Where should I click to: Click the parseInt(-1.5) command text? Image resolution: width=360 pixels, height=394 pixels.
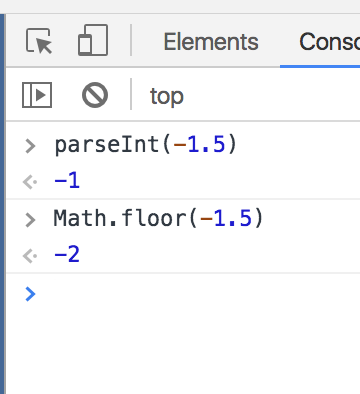tap(145, 145)
